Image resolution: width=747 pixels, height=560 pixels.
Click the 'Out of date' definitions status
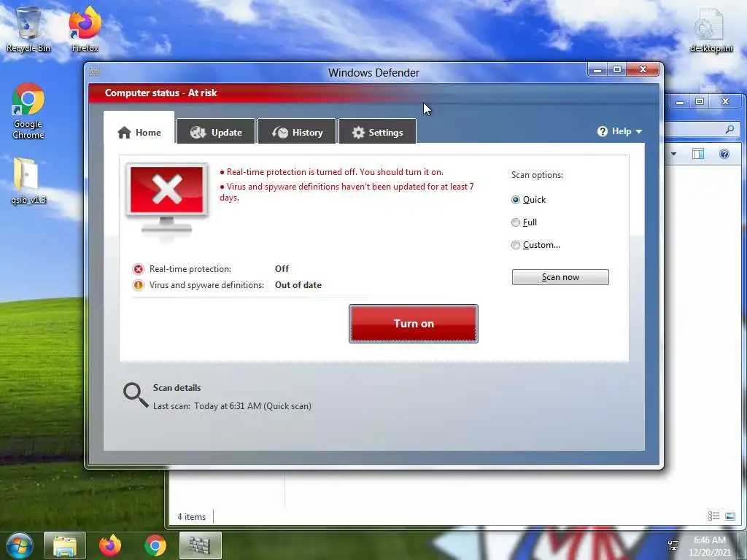click(x=298, y=285)
